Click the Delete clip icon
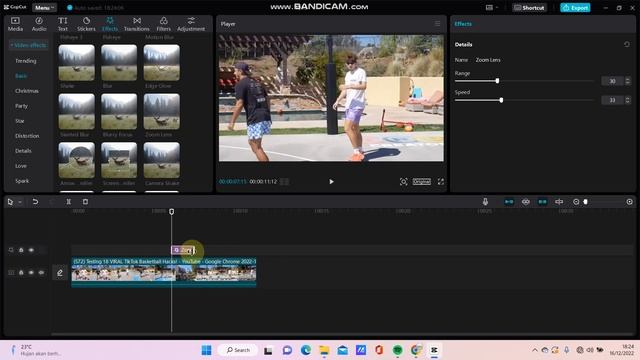This screenshot has width=640, height=360. [x=85, y=202]
